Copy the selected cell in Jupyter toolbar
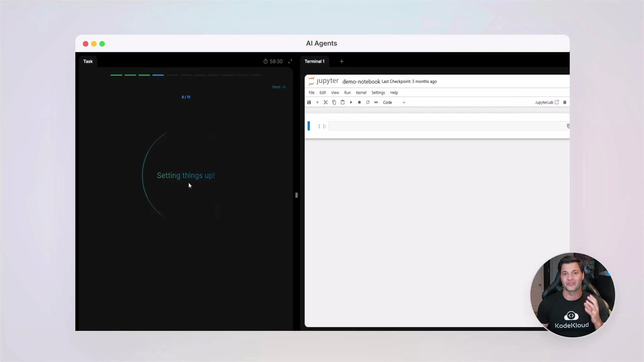The image size is (644, 362). (334, 102)
